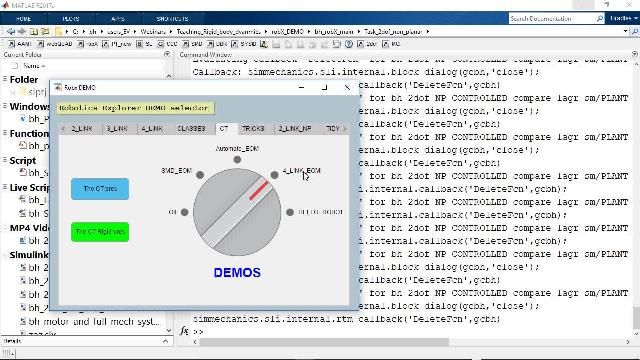The width and height of the screenshot is (640, 360).
Task: Collapse the Function group
Action: coord(5,133)
